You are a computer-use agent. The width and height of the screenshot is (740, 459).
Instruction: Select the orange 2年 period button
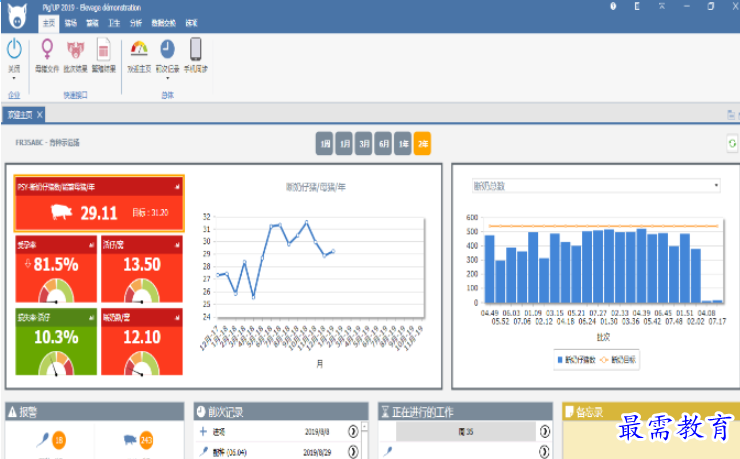[422, 143]
